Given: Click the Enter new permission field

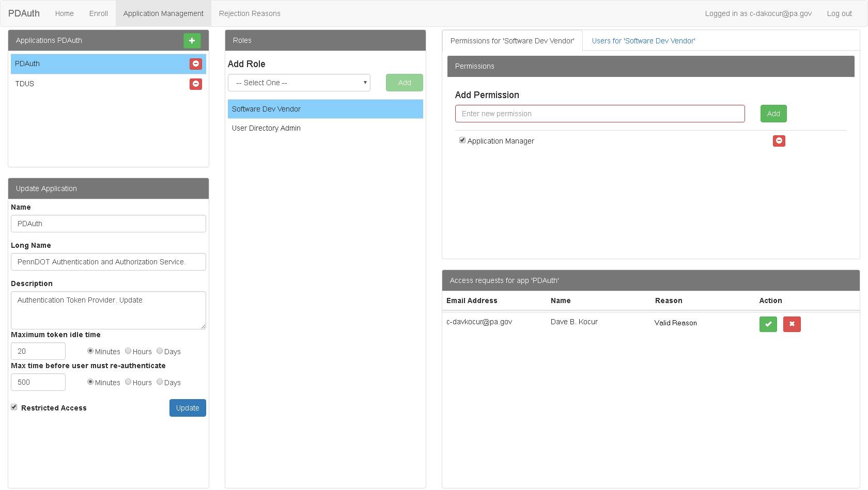Looking at the screenshot, I should [599, 114].
